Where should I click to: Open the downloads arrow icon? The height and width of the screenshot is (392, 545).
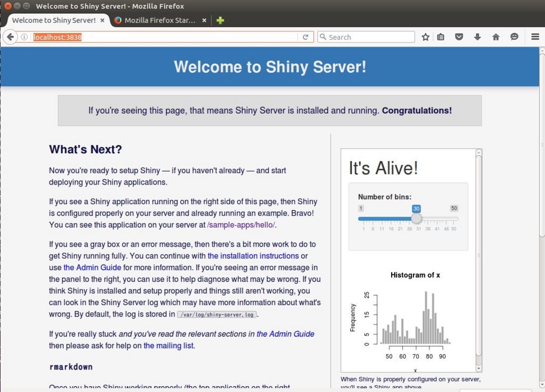click(x=477, y=37)
